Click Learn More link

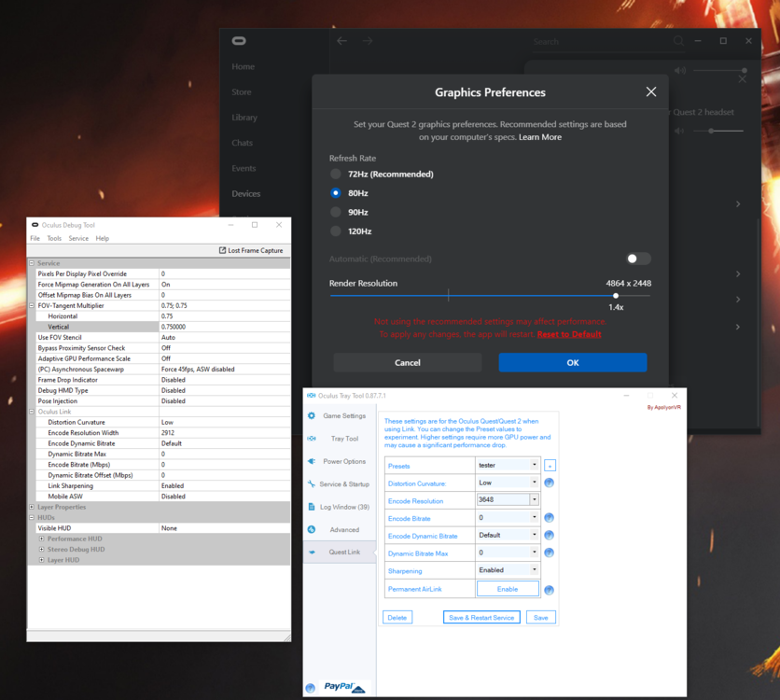click(x=540, y=137)
